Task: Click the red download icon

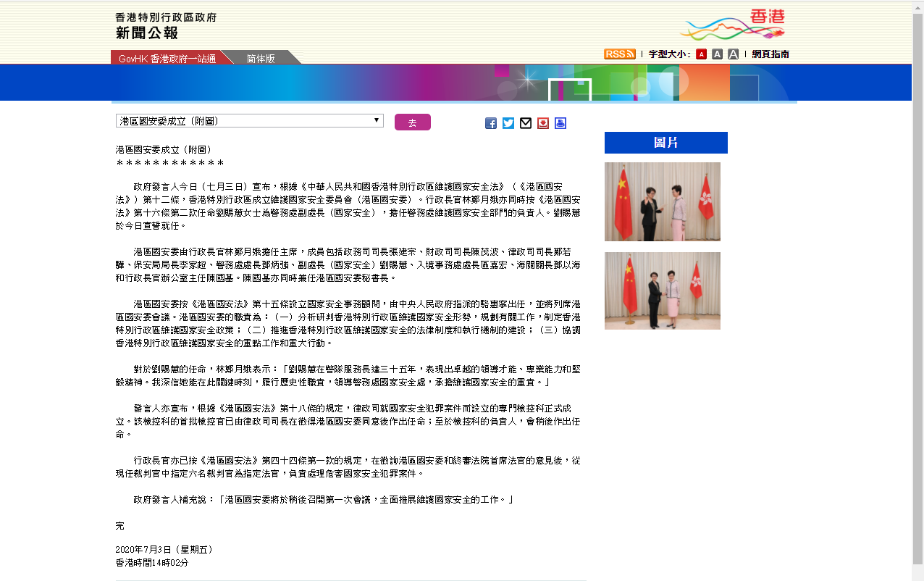Action: click(543, 123)
